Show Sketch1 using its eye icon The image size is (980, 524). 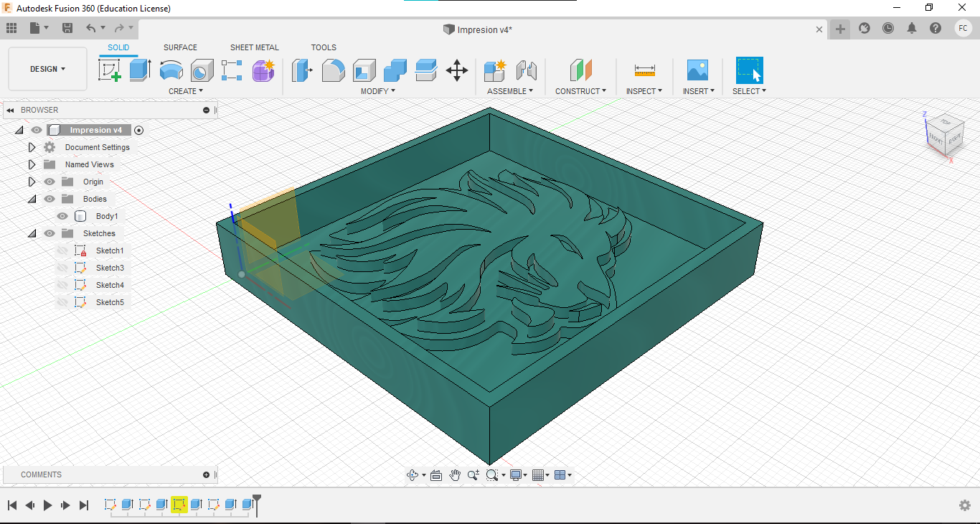pos(62,251)
